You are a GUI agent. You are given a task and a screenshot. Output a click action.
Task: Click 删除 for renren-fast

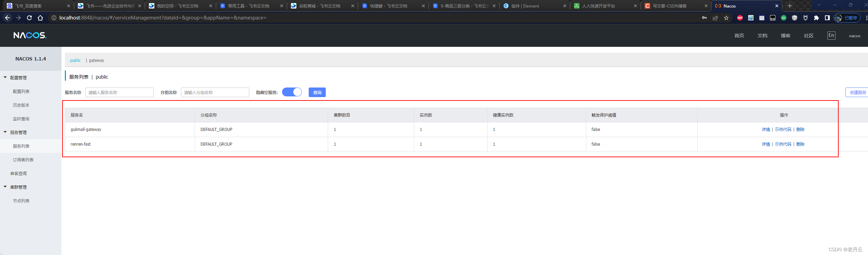800,144
